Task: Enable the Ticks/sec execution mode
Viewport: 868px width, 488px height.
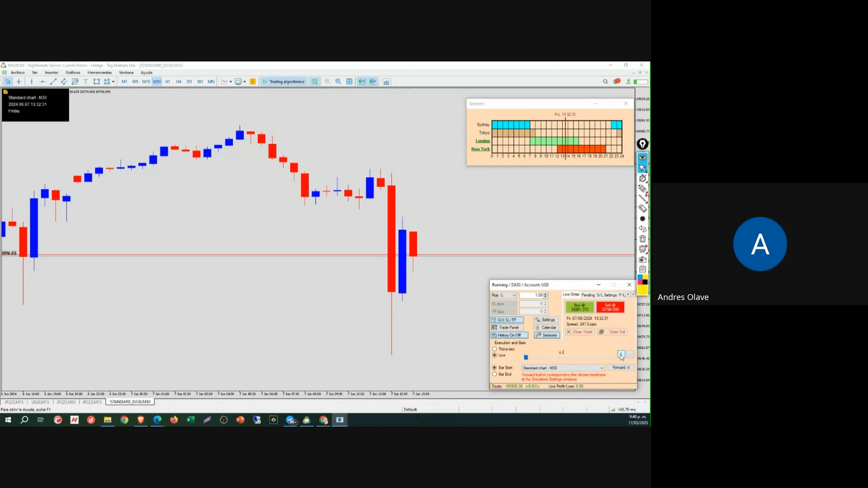Action: pyautogui.click(x=495, y=349)
